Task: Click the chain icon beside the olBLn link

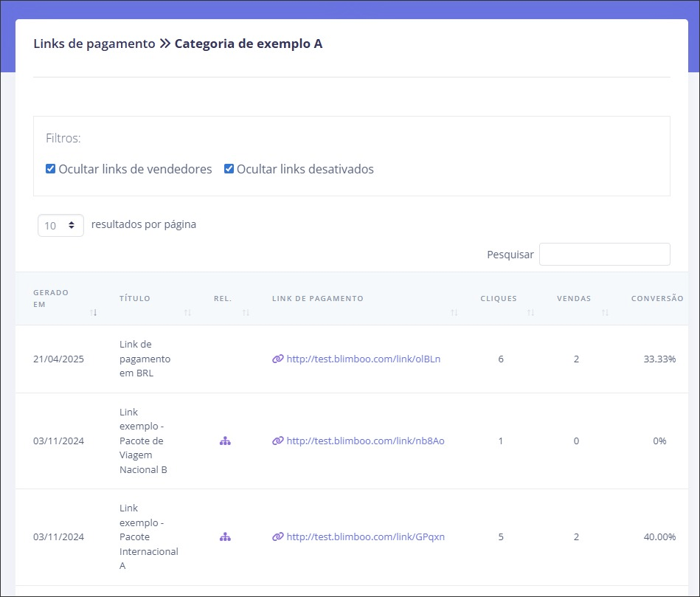Action: tap(277, 359)
